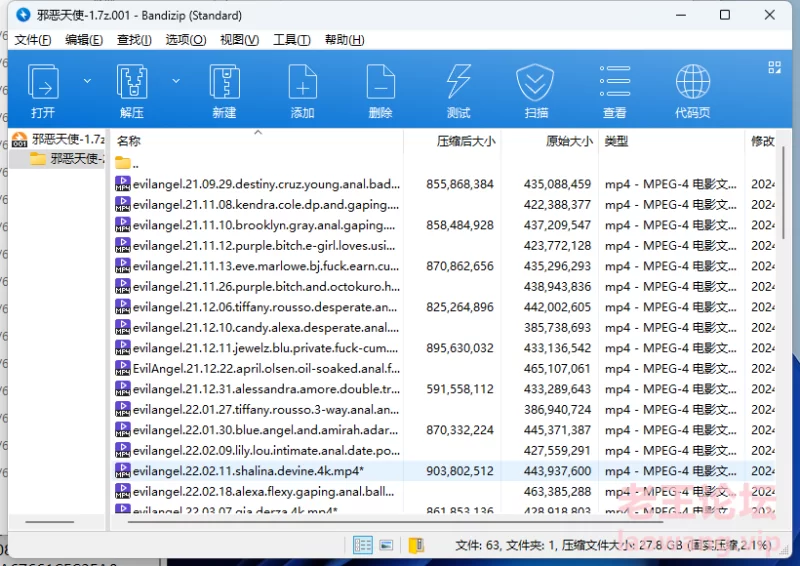Sort by 修改 date column header
This screenshot has height=566, width=800.
point(762,141)
